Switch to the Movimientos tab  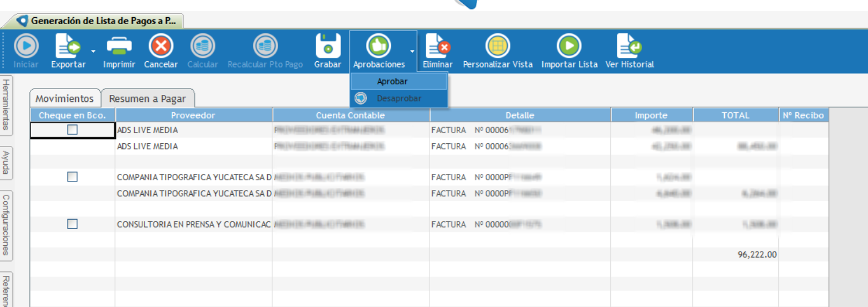click(x=64, y=99)
